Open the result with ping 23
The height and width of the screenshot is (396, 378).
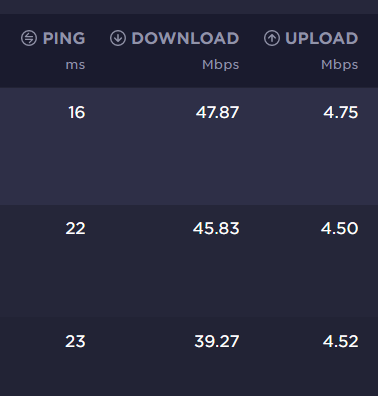coord(75,342)
